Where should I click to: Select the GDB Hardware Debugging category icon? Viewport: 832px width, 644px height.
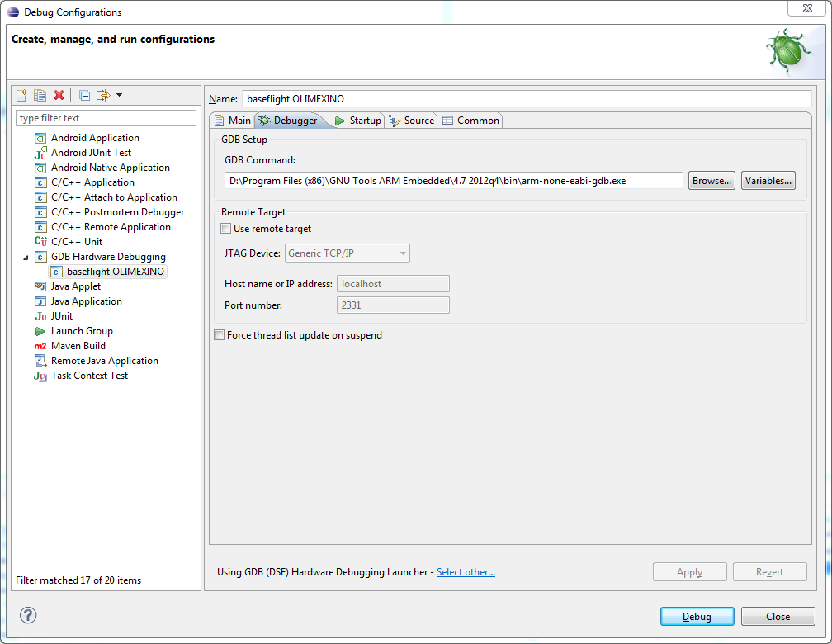point(40,257)
